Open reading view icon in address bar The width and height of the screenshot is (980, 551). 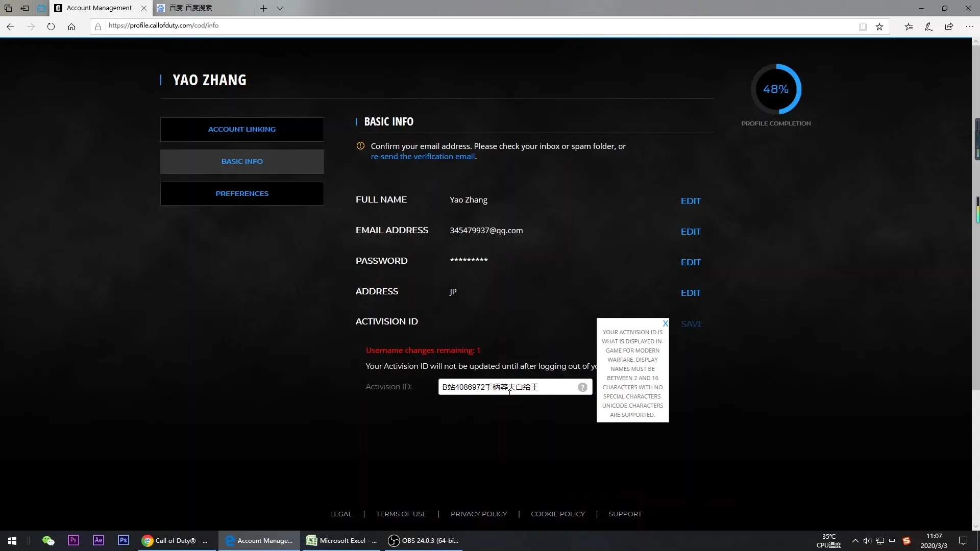863,27
